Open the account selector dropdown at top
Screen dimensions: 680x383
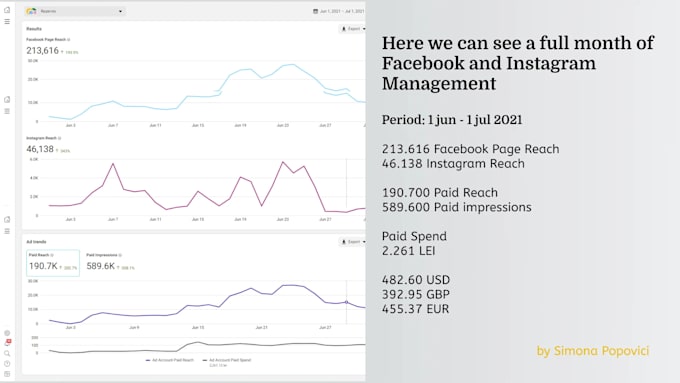[75, 11]
